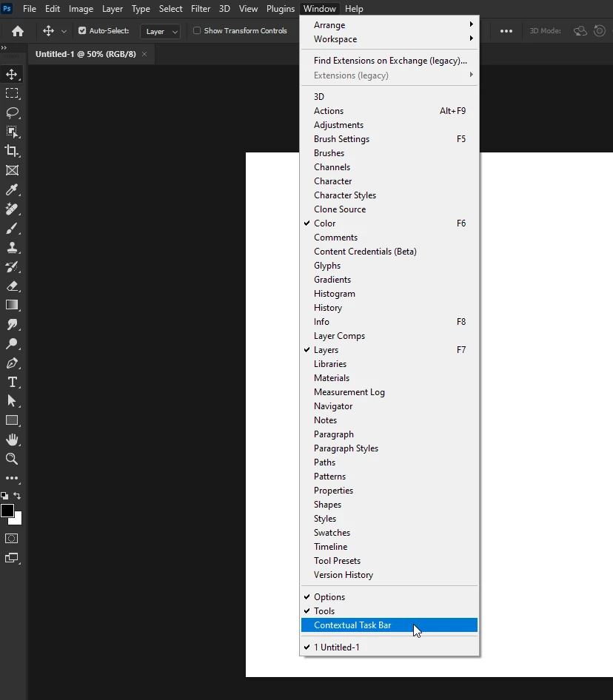
Task: Toggle the Options bar visibility
Action: tap(389, 597)
